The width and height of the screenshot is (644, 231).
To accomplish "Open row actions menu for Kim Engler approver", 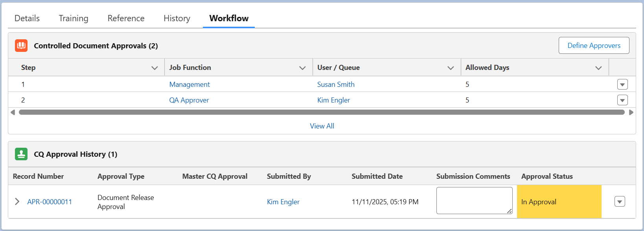I will [622, 100].
